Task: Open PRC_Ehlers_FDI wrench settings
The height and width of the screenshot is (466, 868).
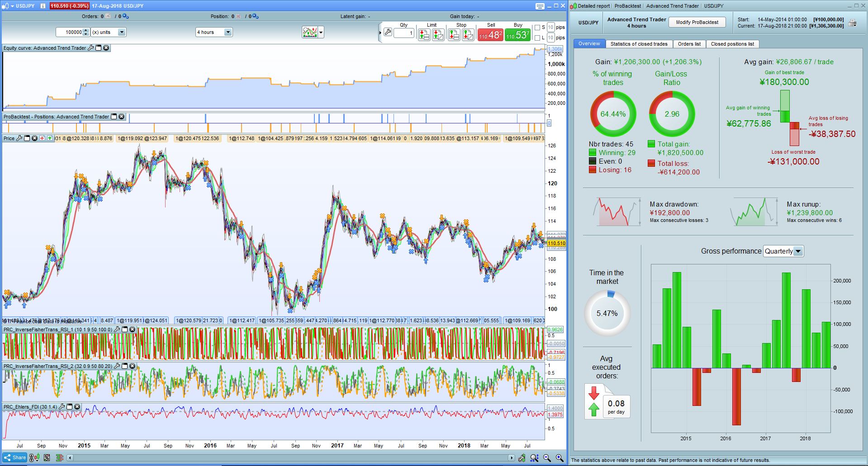Action: pyautogui.click(x=62, y=407)
